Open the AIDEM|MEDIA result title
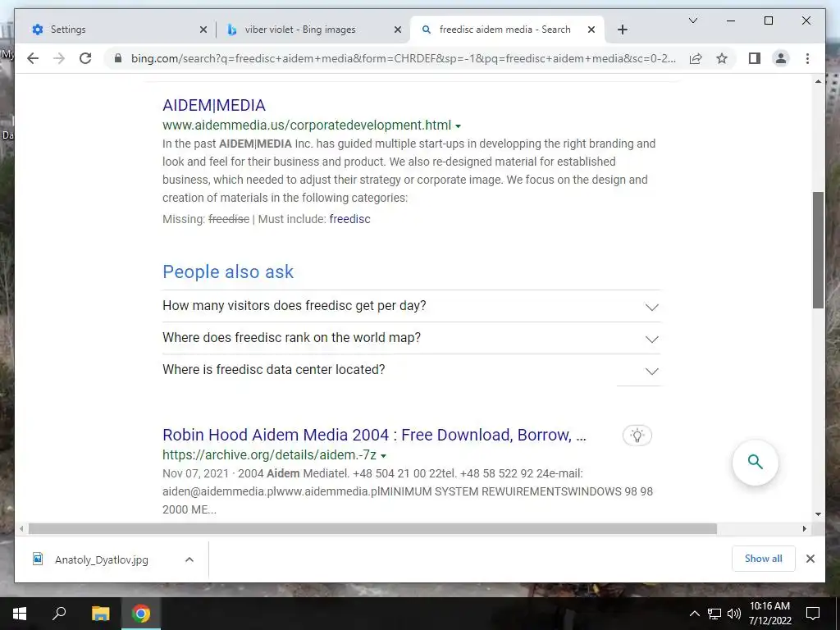This screenshot has width=840, height=630. pos(214,105)
